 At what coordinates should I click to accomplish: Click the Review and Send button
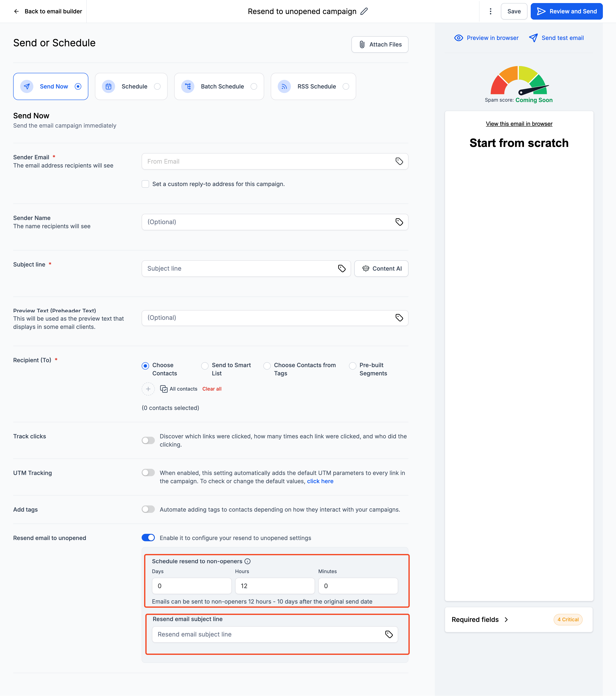pos(566,11)
